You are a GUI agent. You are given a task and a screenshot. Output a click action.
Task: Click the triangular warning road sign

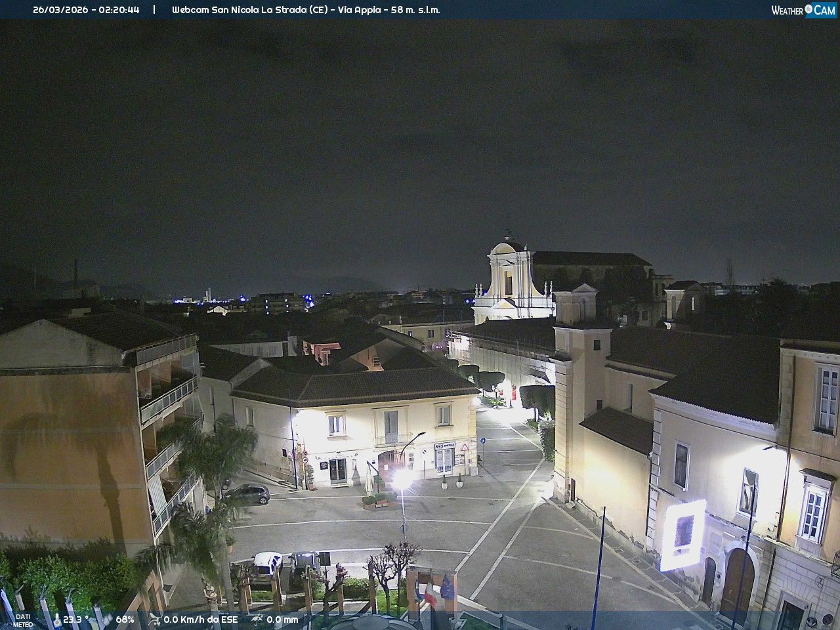click(465, 447)
